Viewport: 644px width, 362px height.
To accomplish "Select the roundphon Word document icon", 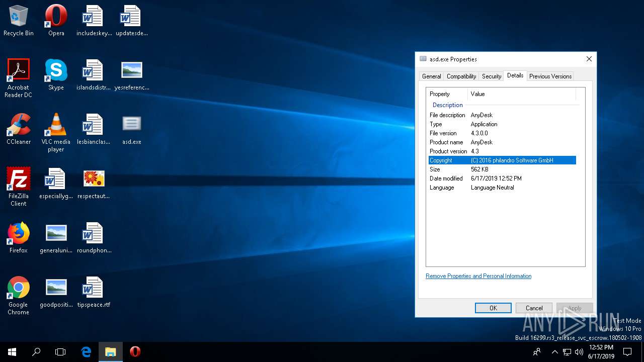I will 94,237.
